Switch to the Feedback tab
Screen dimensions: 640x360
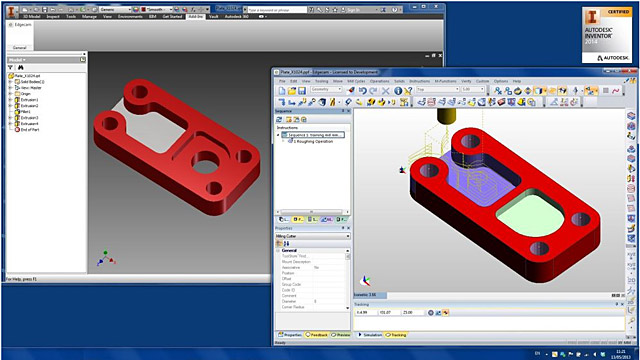pos(317,335)
